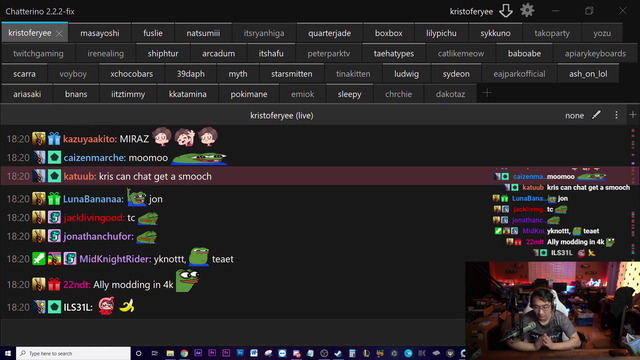Click username ILS31L in chat
640x360 pixels.
click(78, 307)
